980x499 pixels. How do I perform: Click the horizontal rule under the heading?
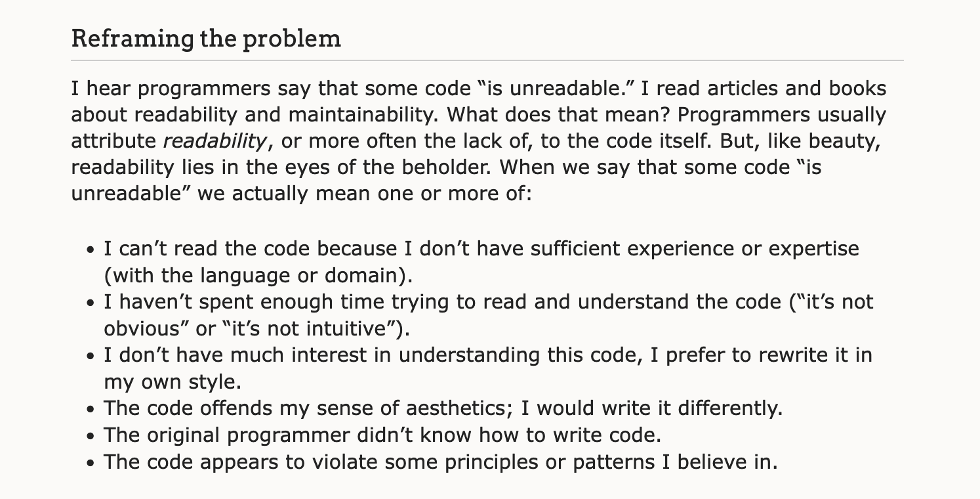(487, 60)
